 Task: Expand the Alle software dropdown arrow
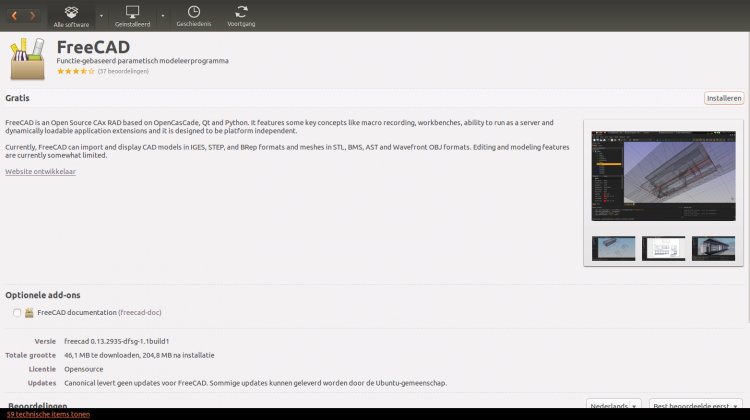[101, 16]
